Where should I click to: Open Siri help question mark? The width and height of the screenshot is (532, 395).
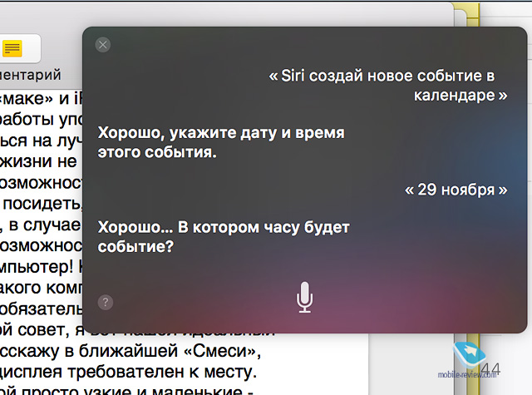tap(106, 302)
